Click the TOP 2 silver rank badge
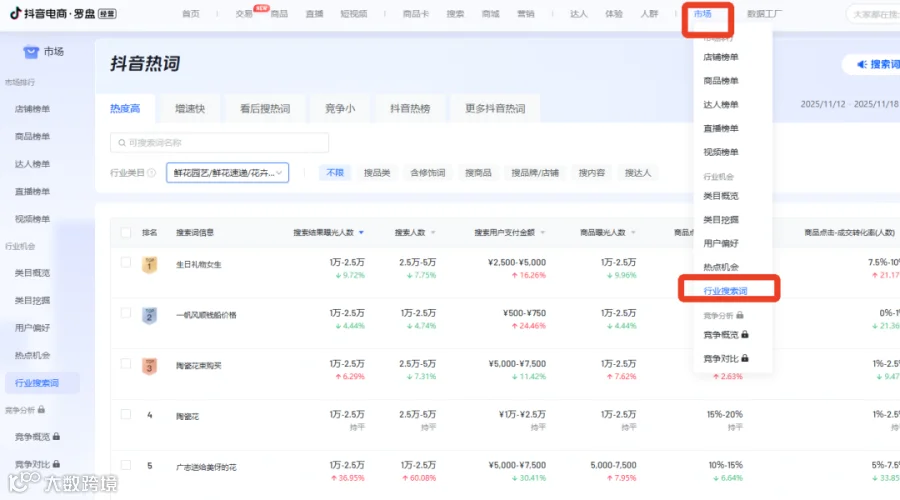This screenshot has height=500, width=900. 149,315
